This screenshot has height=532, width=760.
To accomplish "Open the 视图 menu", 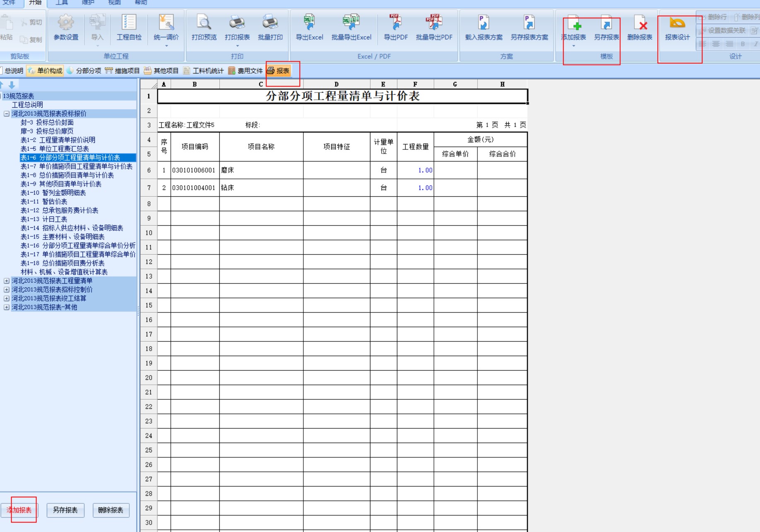I will click(x=114, y=2).
